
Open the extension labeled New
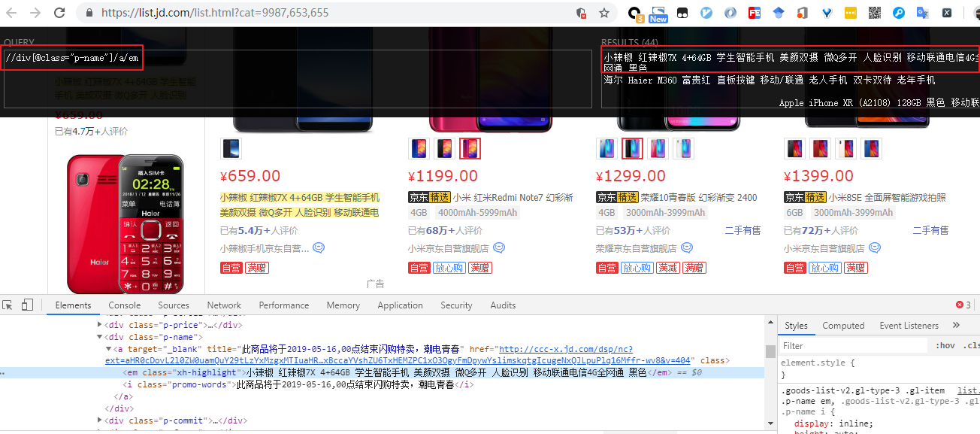(658, 13)
